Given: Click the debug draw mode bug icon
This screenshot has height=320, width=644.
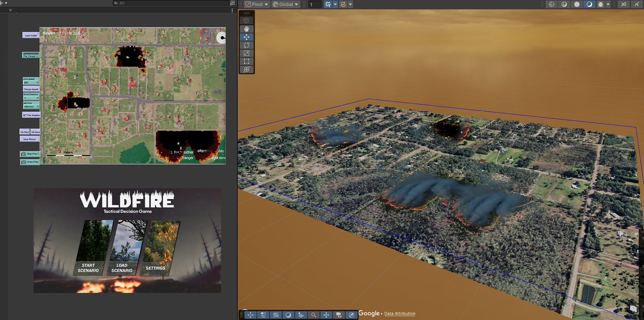Looking at the screenshot, I should pos(601,4).
